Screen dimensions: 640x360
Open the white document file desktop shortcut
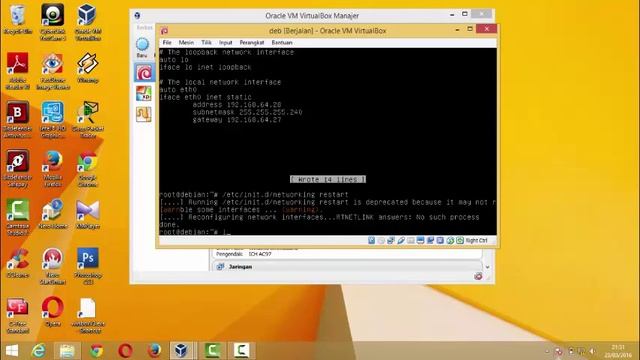(88, 315)
